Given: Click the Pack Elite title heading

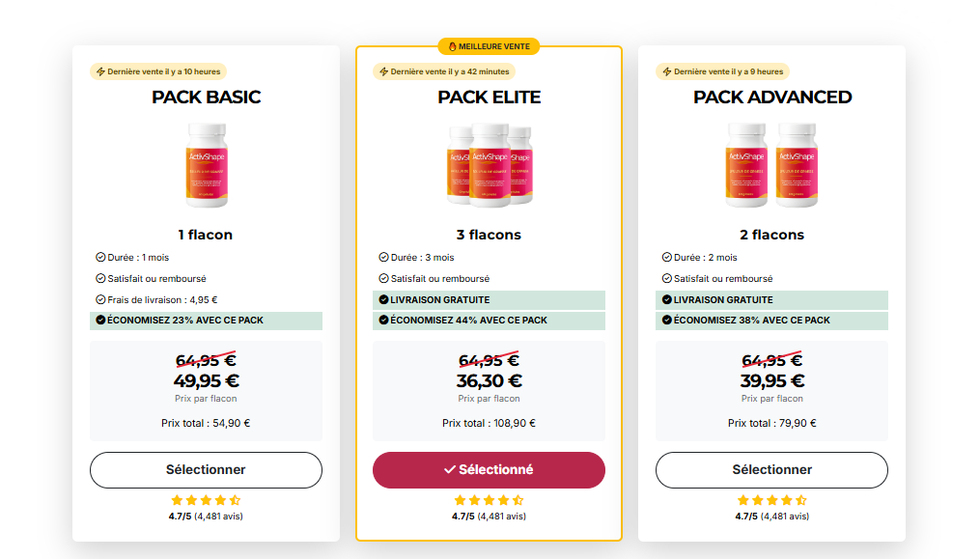Looking at the screenshot, I should pyautogui.click(x=489, y=97).
